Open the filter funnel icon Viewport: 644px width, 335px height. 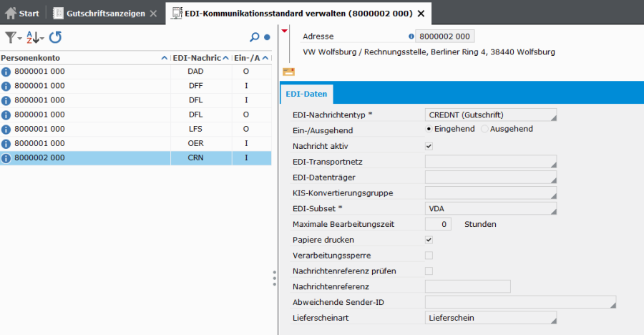[11, 37]
